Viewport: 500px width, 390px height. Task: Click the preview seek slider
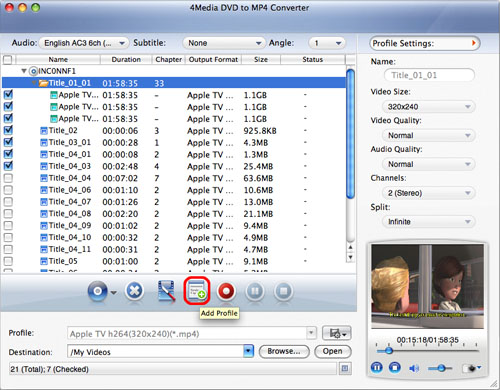point(427,351)
